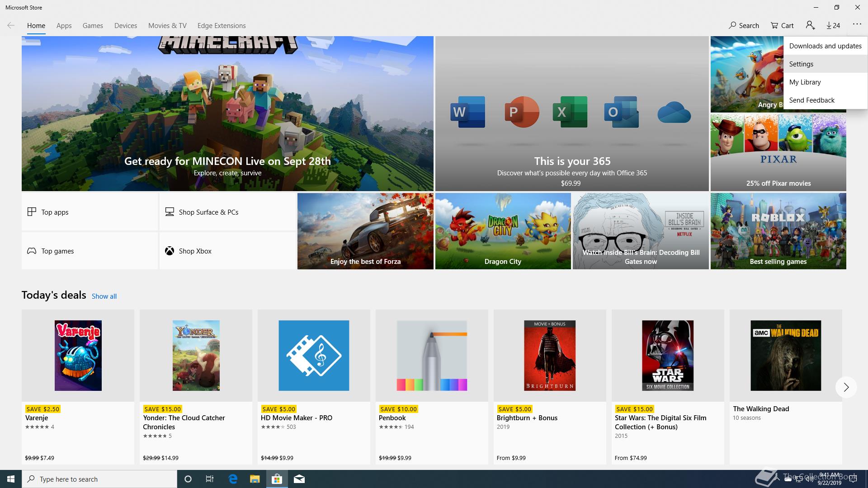Click the three-dot See more menu
The height and width of the screenshot is (488, 868).
(x=857, y=24)
